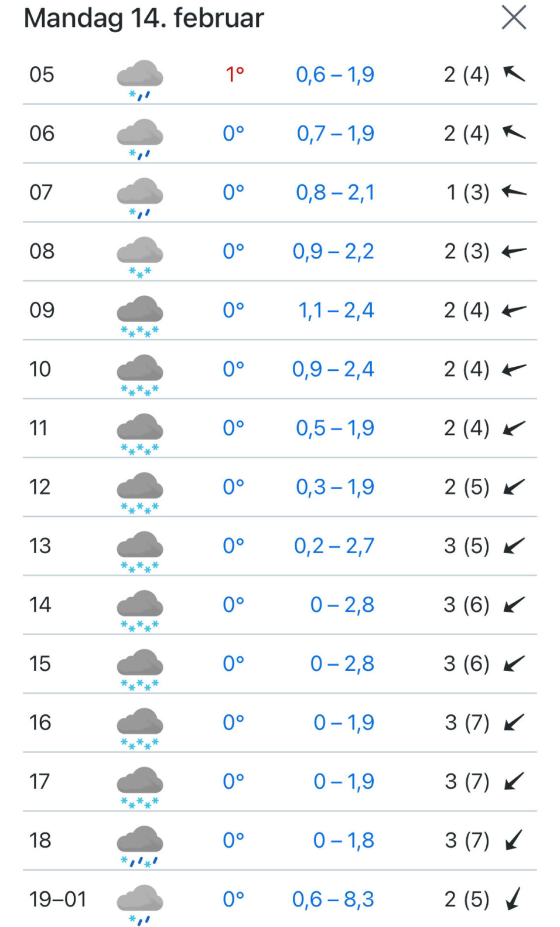Click the weather icon for 19–01

[x=139, y=904]
